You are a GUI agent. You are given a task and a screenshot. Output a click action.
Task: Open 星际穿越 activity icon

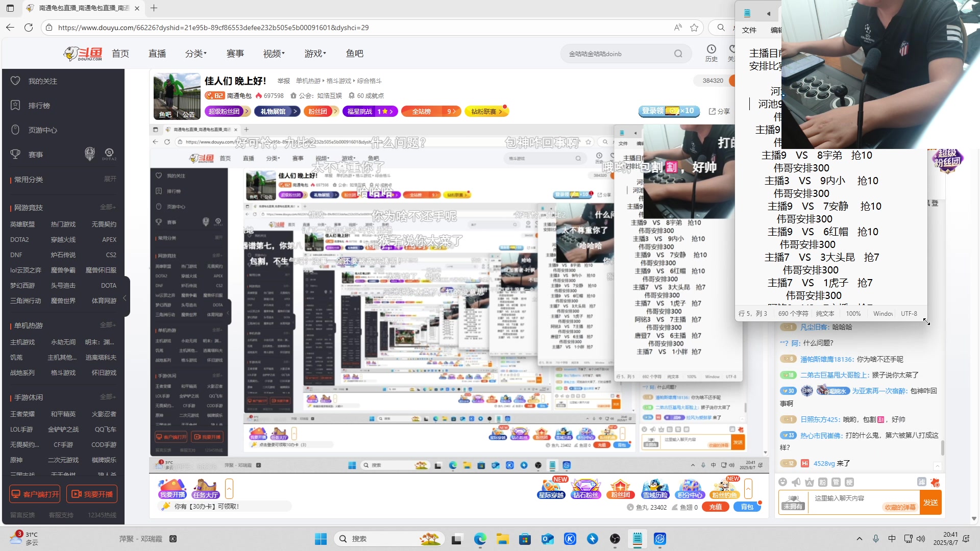(x=552, y=488)
